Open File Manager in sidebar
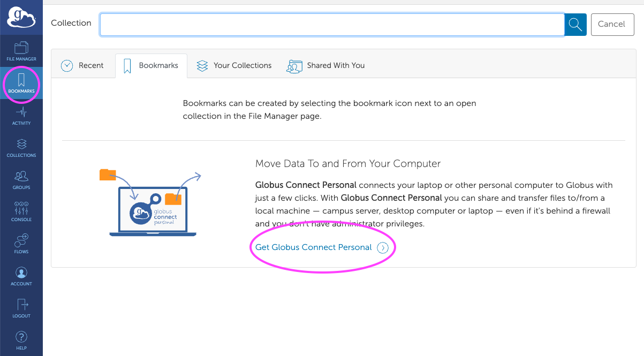The height and width of the screenshot is (356, 644). (21, 51)
